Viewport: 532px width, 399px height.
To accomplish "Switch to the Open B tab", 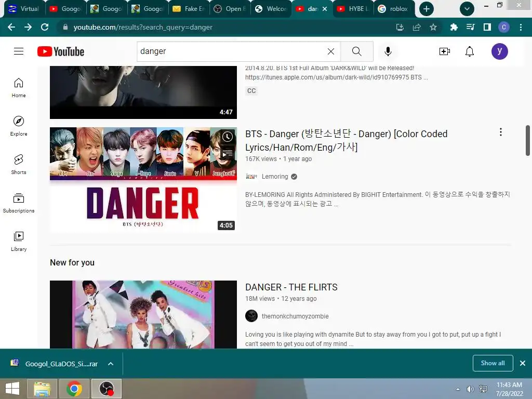I will click(x=230, y=9).
